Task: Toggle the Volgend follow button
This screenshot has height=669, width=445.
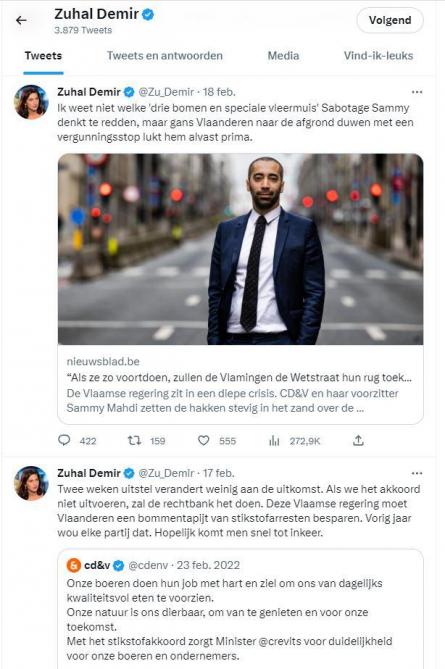Action: (x=390, y=20)
